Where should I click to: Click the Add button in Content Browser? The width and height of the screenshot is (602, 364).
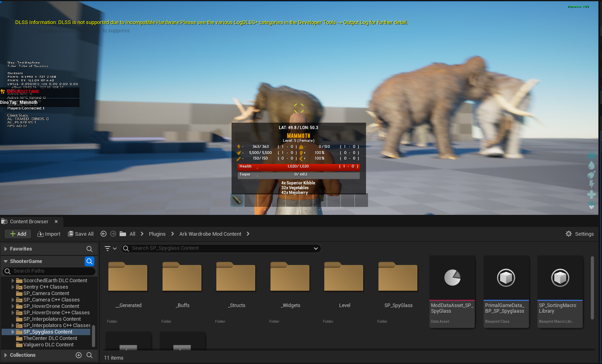tap(18, 234)
